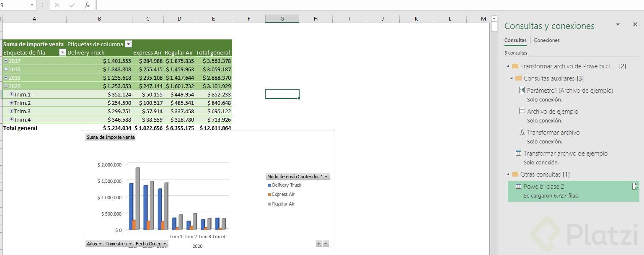
Task: Open the Modo de envío Contendor.1 legend dropdown
Action: [x=298, y=177]
